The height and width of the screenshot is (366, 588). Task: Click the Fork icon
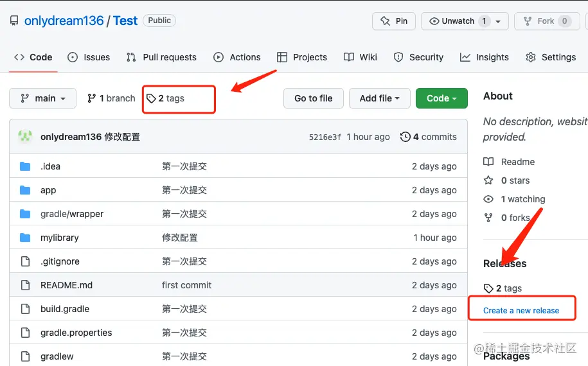pyautogui.click(x=528, y=21)
